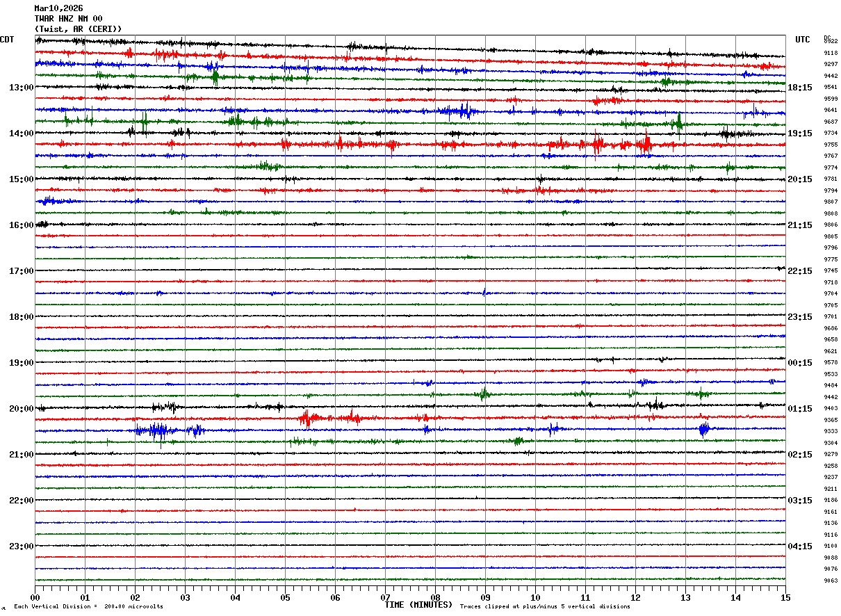Viewport: 841px width, 616px height.
Task: Click the DC value '9578'
Action: [831, 363]
